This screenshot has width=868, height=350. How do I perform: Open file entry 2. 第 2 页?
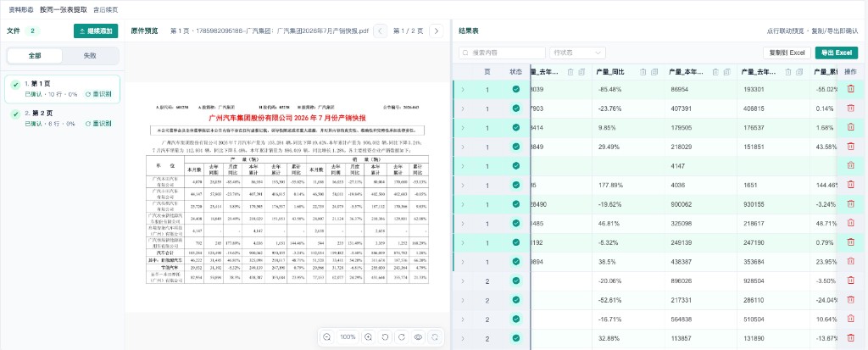point(62,118)
